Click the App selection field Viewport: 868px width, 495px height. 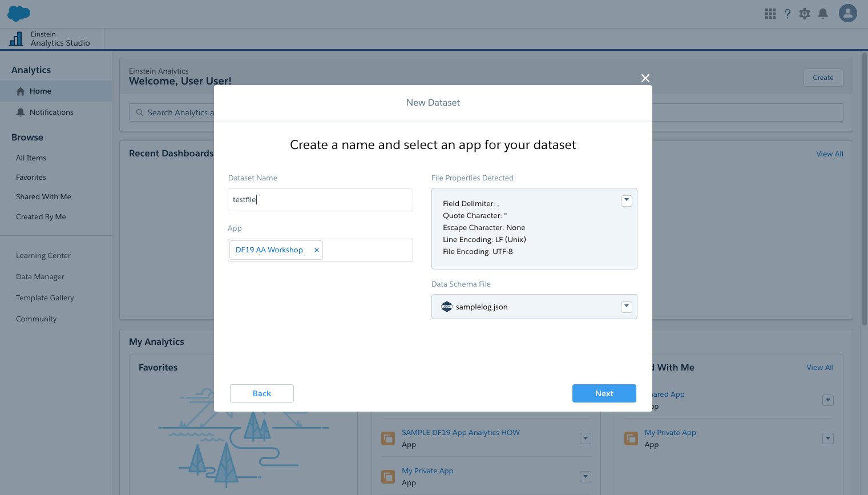(320, 250)
